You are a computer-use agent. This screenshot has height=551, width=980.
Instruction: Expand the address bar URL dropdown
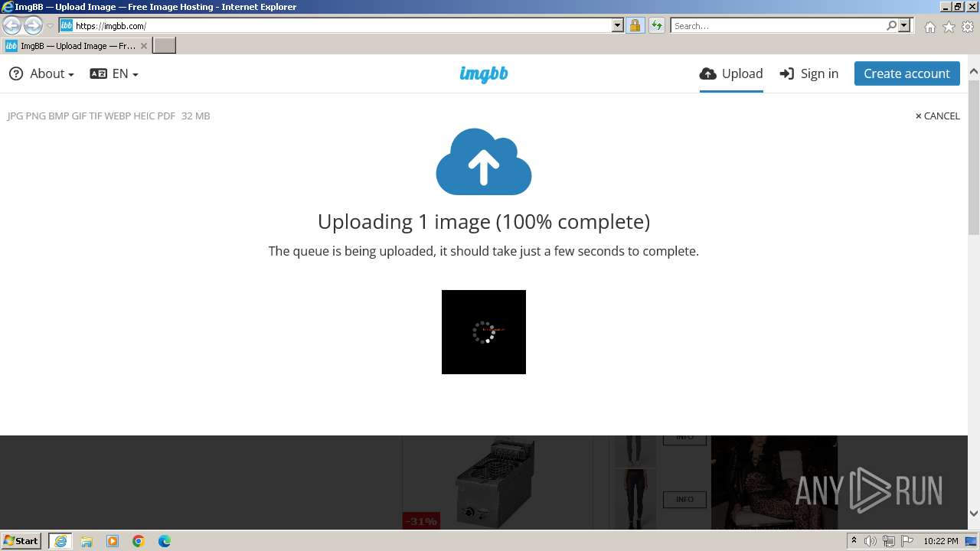click(x=618, y=25)
